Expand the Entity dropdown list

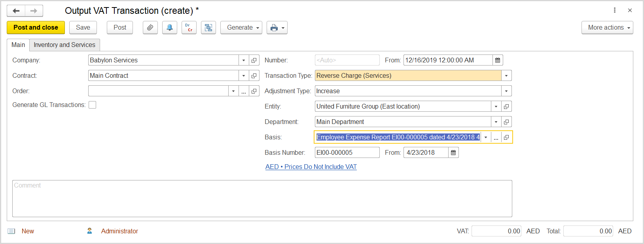pos(496,107)
